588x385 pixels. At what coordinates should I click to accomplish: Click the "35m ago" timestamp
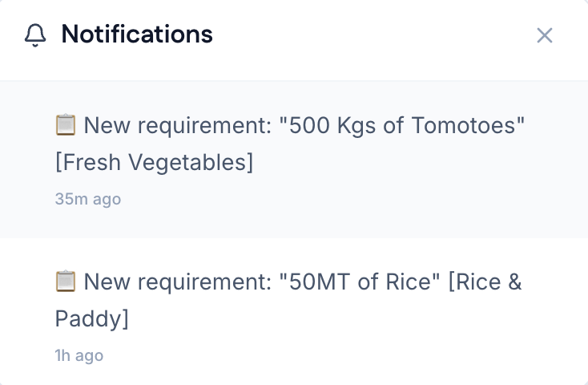(88, 199)
